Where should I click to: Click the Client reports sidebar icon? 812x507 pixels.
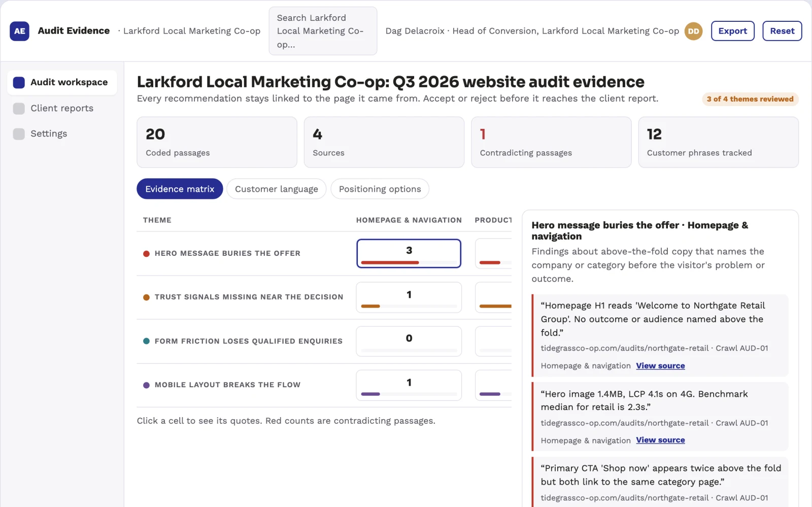[x=19, y=108]
